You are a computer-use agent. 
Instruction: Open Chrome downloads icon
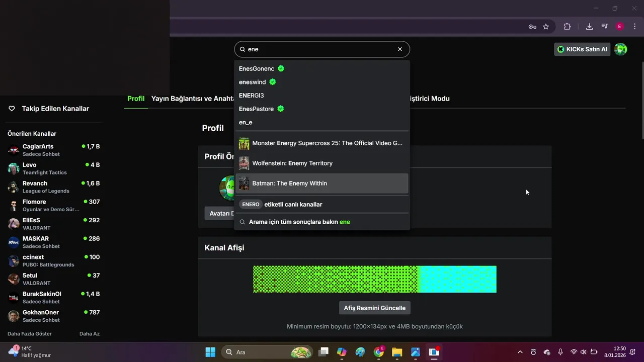point(590,27)
